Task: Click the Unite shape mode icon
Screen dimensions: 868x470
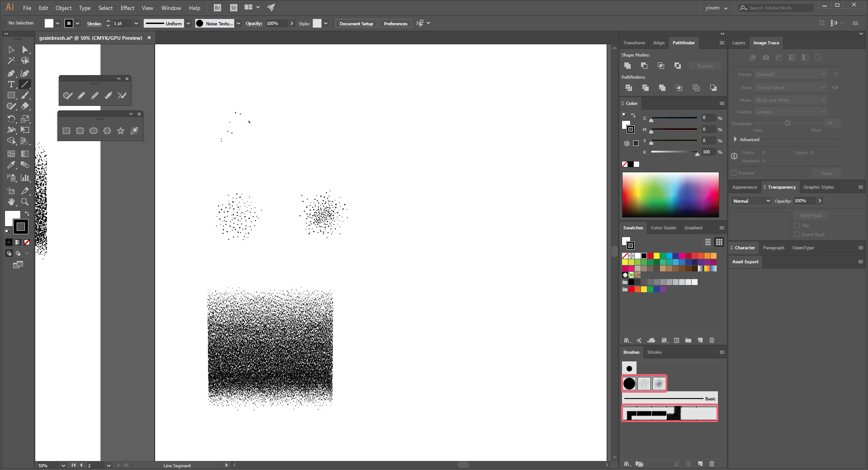Action: (x=627, y=66)
